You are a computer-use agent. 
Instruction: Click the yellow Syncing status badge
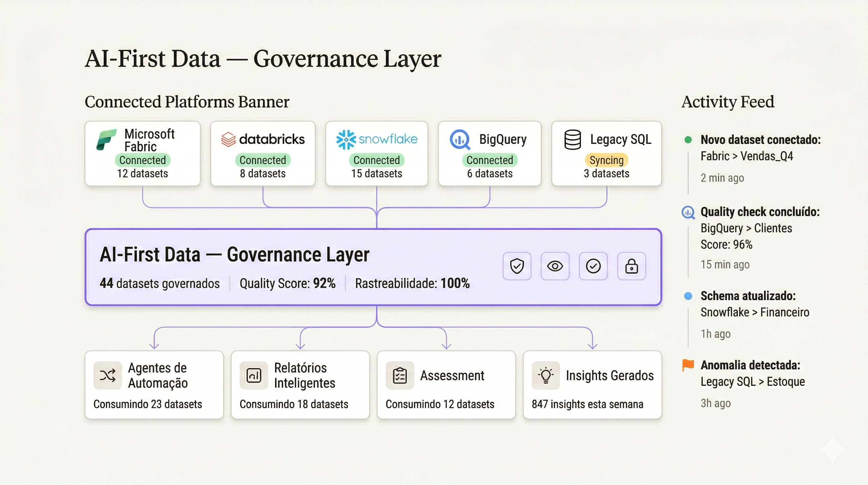point(606,160)
